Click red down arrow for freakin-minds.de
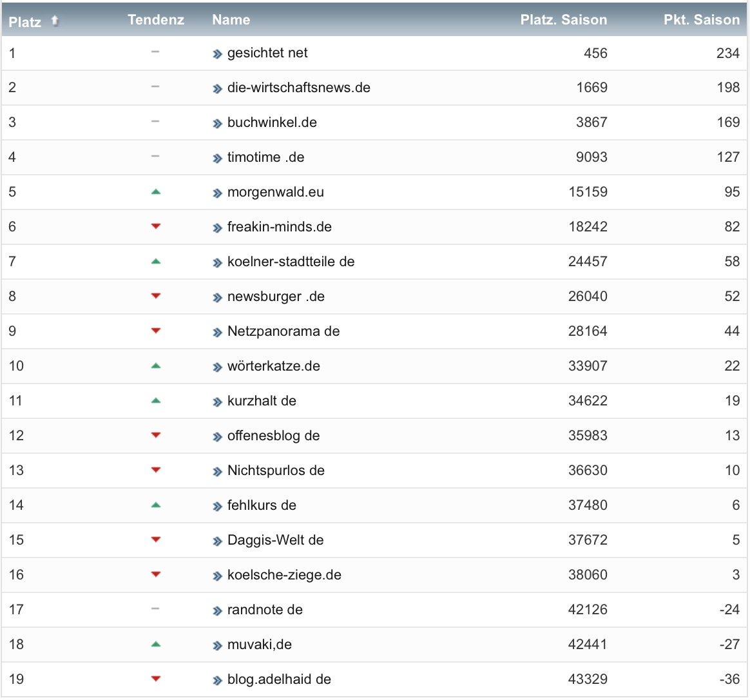750x700 pixels. 155,226
